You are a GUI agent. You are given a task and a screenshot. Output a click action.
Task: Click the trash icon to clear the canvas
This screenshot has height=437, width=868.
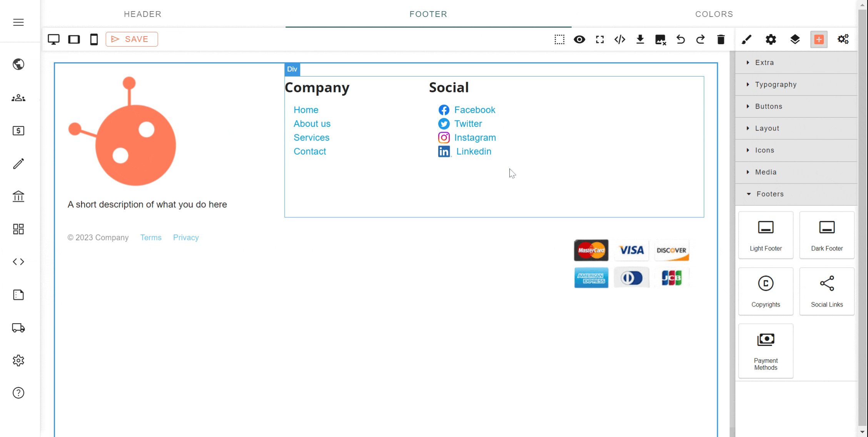tap(721, 39)
